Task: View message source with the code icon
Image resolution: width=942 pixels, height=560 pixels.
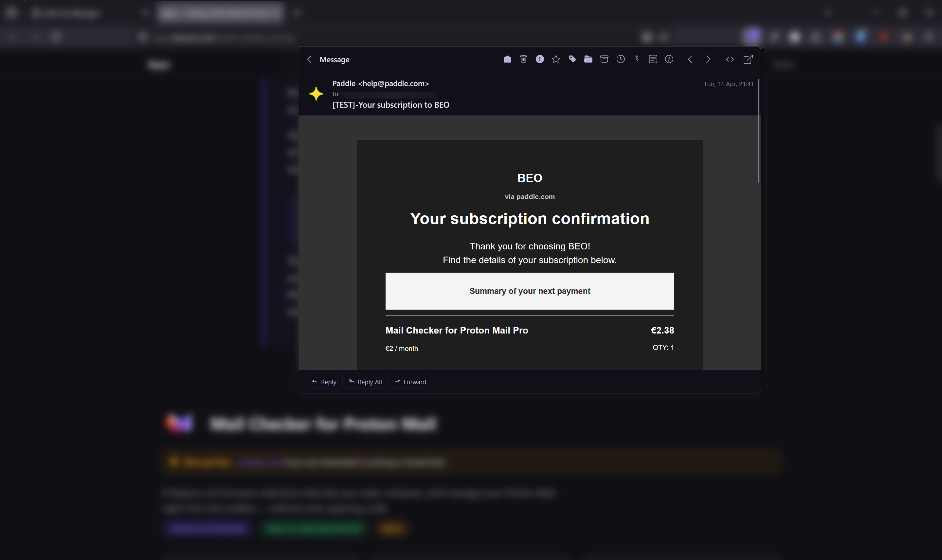Action: [x=730, y=60]
